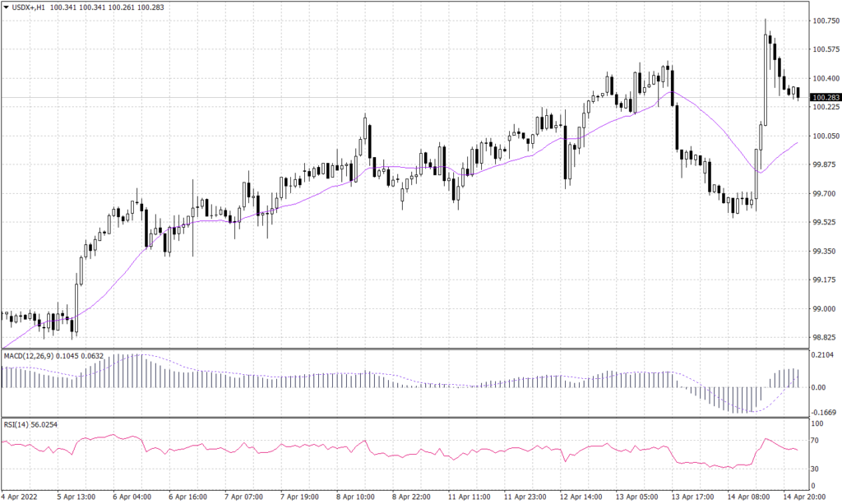Click the last candlestick on the chart
Screen dimensions: 842x504
(x=797, y=92)
